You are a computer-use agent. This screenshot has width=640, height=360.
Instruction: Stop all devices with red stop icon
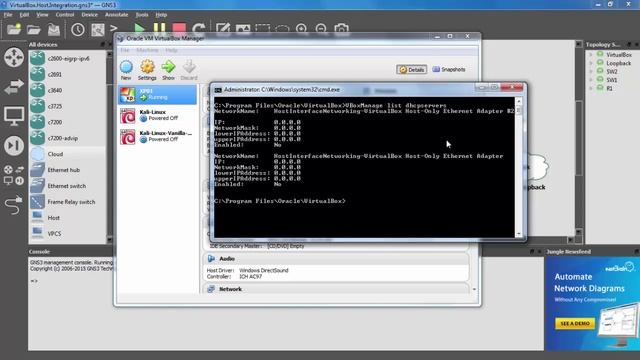179,28
